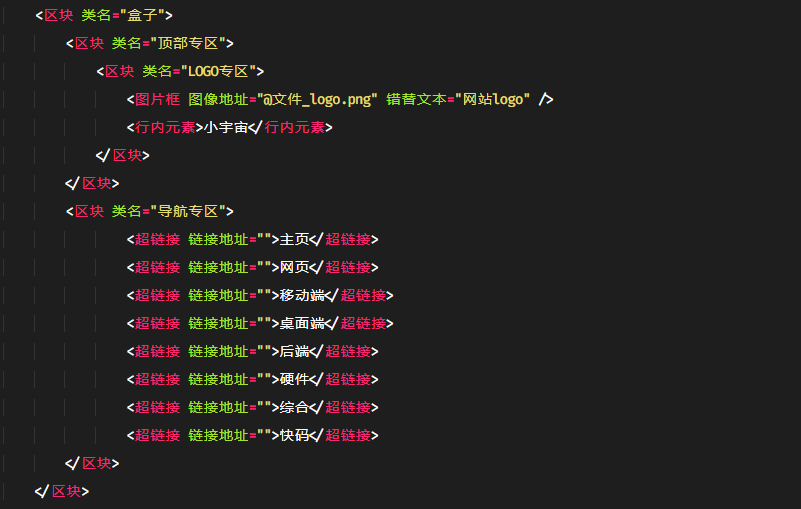Click the class name value "顶部专区"
Screen dimensions: 801x509
[x=188, y=43]
